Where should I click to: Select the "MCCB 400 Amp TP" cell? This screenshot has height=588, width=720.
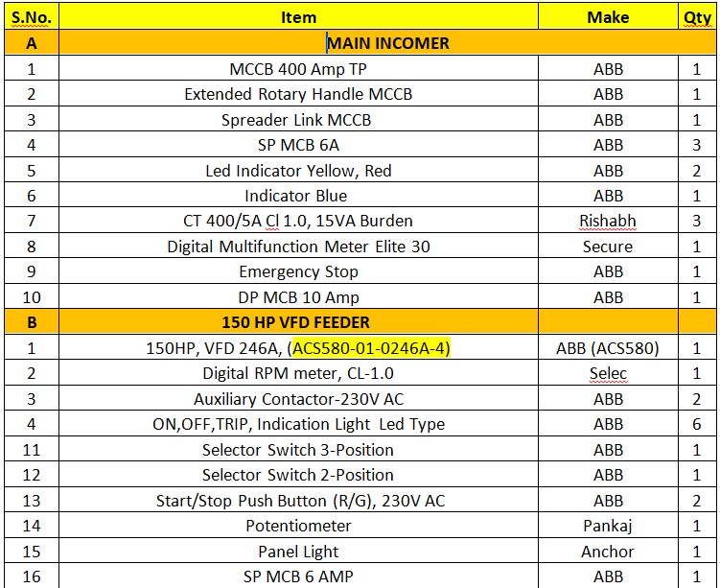(x=298, y=69)
